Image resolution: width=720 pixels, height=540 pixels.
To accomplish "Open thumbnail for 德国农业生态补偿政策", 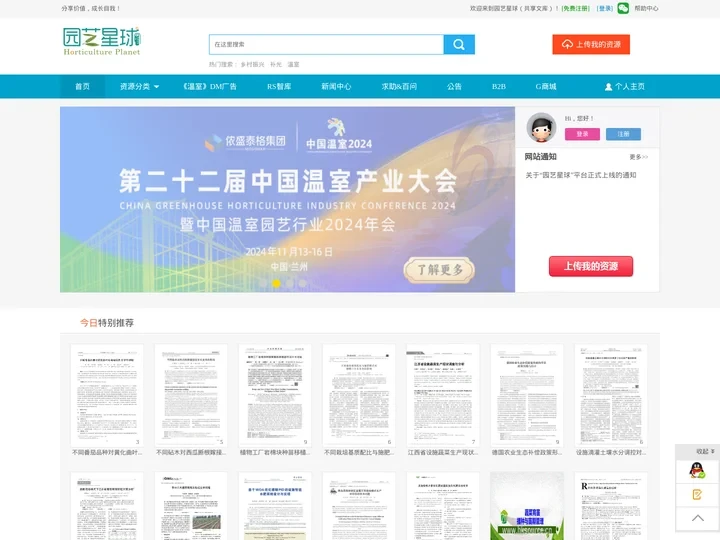I will 527,395.
